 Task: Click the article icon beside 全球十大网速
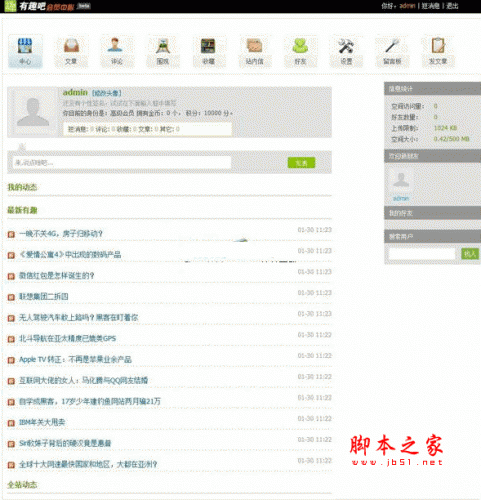click(x=11, y=465)
